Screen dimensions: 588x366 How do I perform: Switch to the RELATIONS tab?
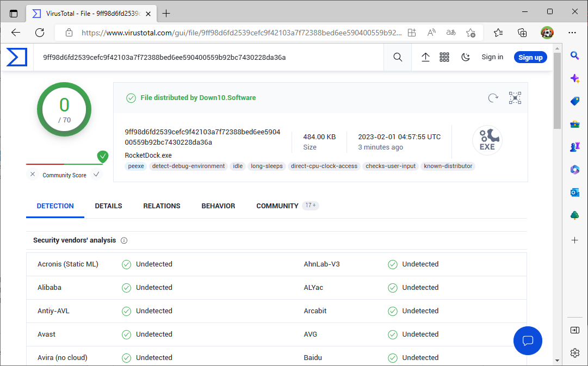point(162,206)
